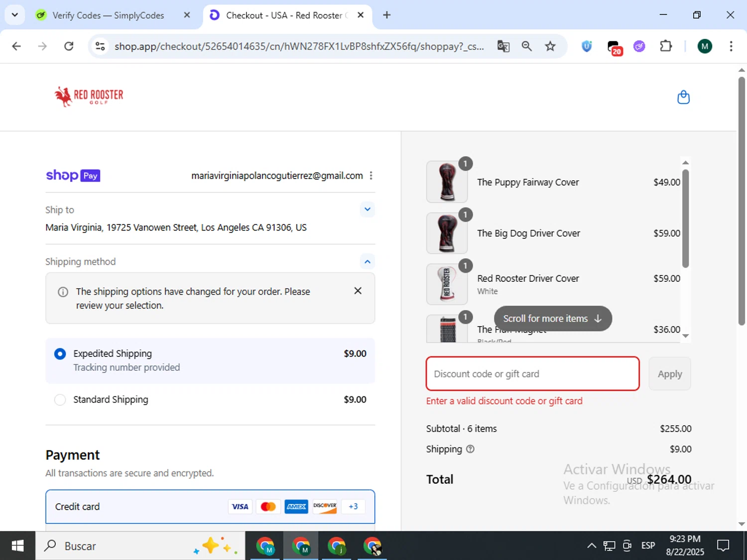Reload the checkout page
Image resolution: width=747 pixels, height=560 pixels.
[69, 46]
